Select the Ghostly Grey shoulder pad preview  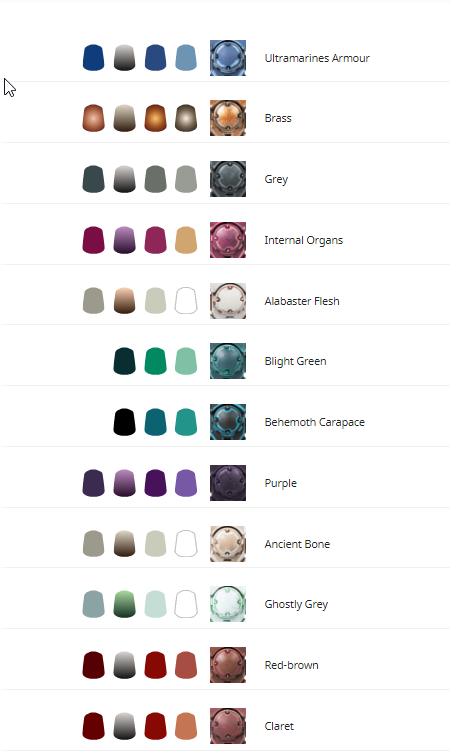tap(228, 604)
